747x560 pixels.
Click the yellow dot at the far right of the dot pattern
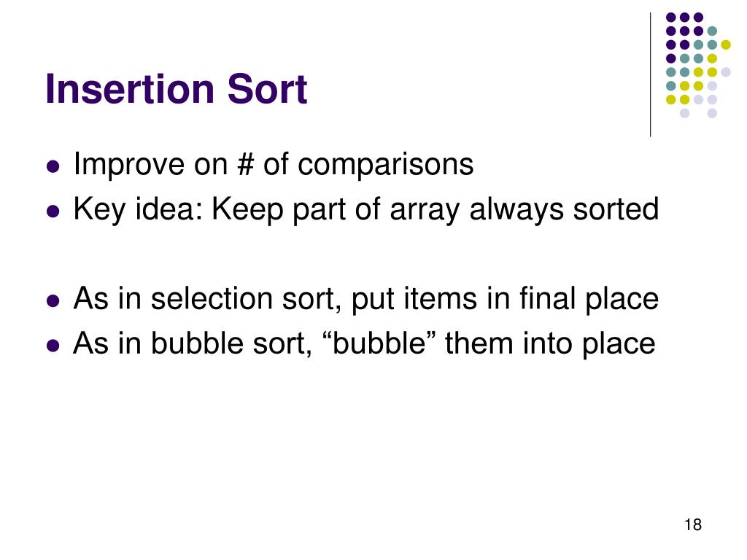726,44
